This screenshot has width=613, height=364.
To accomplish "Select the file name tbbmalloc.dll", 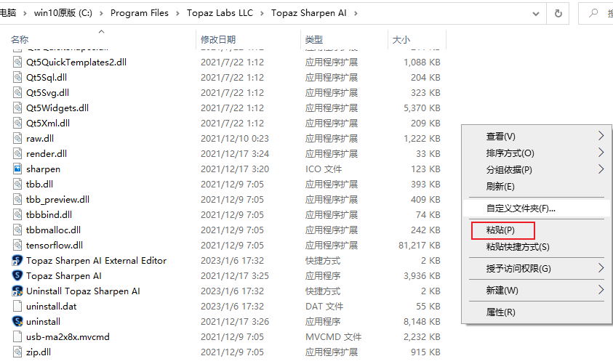I will pyautogui.click(x=53, y=230).
